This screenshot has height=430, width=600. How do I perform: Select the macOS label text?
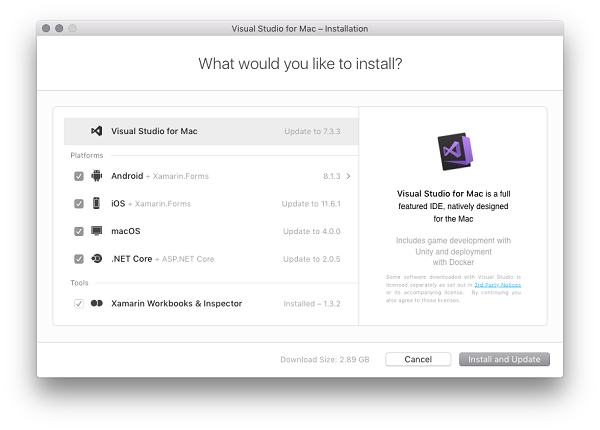[x=126, y=231]
